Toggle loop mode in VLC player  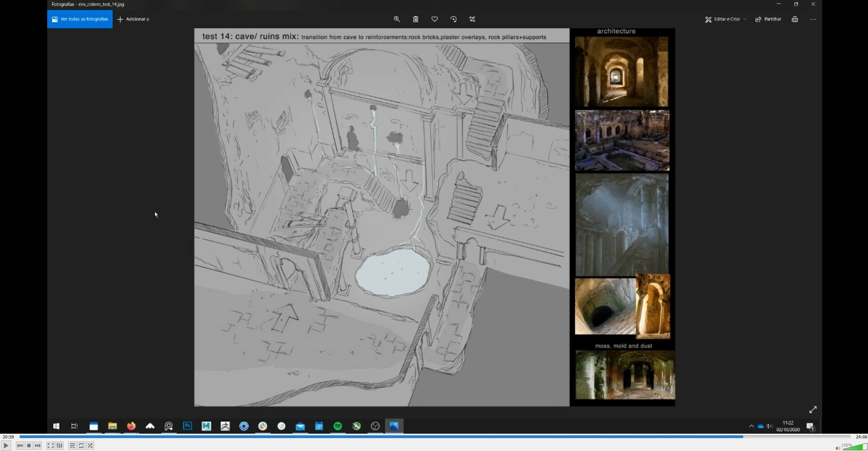81,446
